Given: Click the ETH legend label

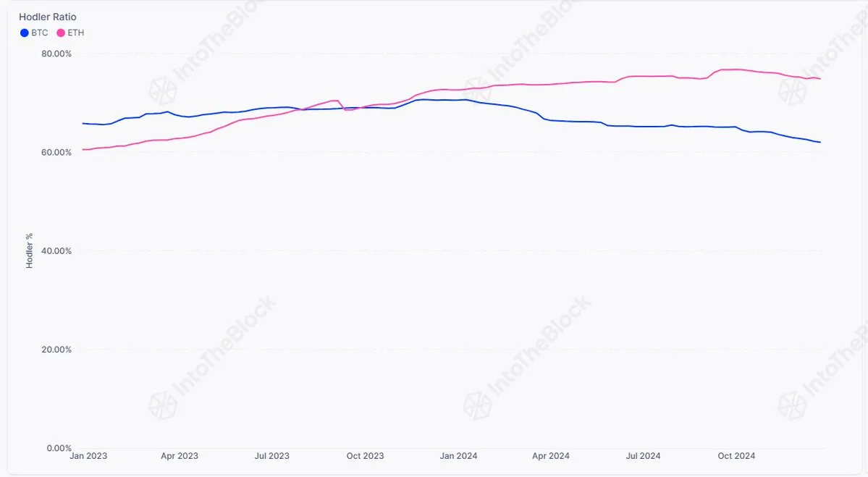Looking at the screenshot, I should click(76, 33).
